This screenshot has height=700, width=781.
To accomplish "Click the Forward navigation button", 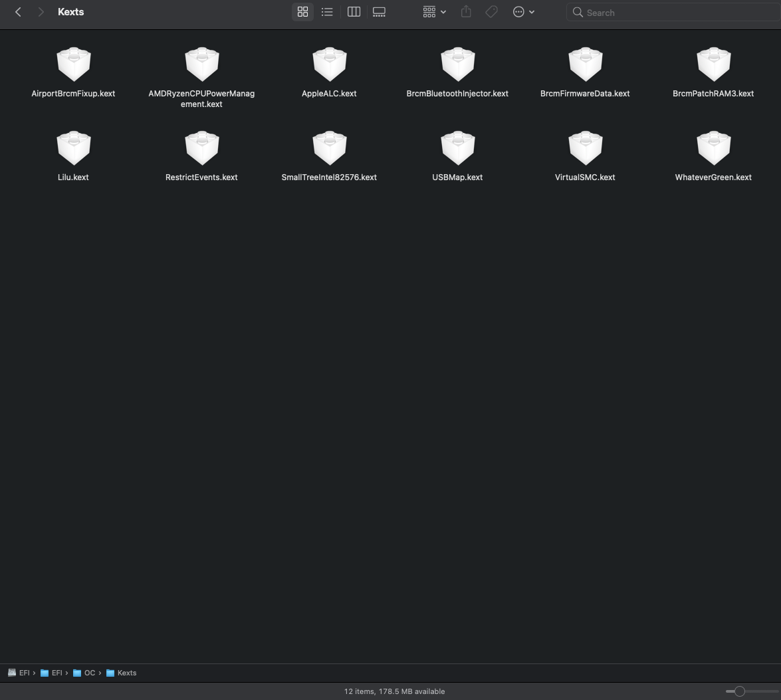I will coord(41,12).
